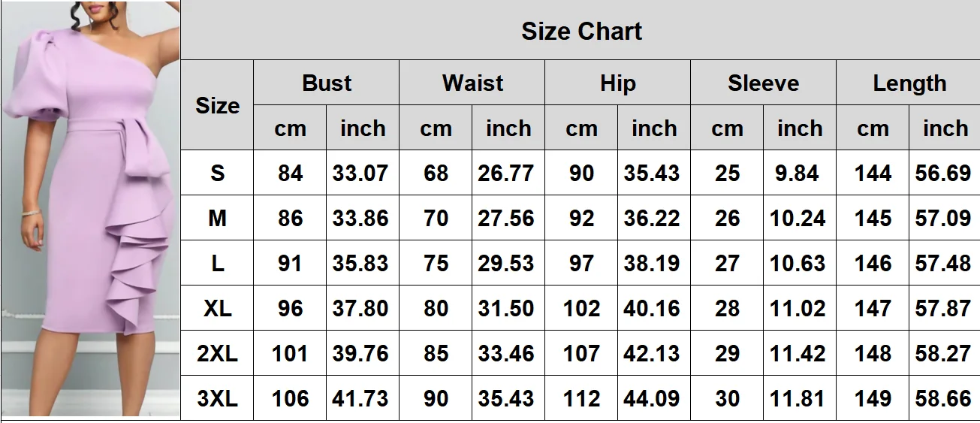Click the 3XL size row label
This screenshot has width=980, height=423.
coord(217,398)
